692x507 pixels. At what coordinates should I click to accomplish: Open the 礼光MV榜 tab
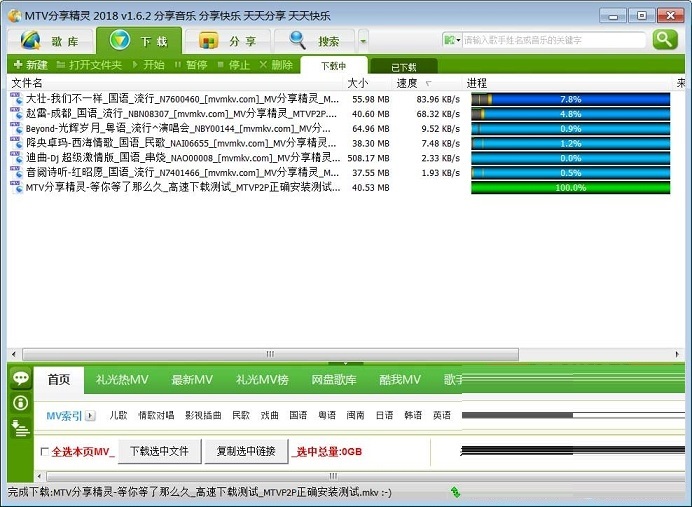coord(262,379)
